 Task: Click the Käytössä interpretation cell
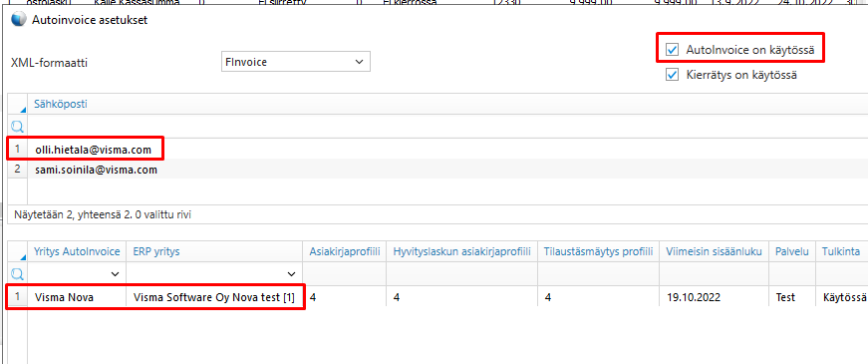[x=841, y=297]
